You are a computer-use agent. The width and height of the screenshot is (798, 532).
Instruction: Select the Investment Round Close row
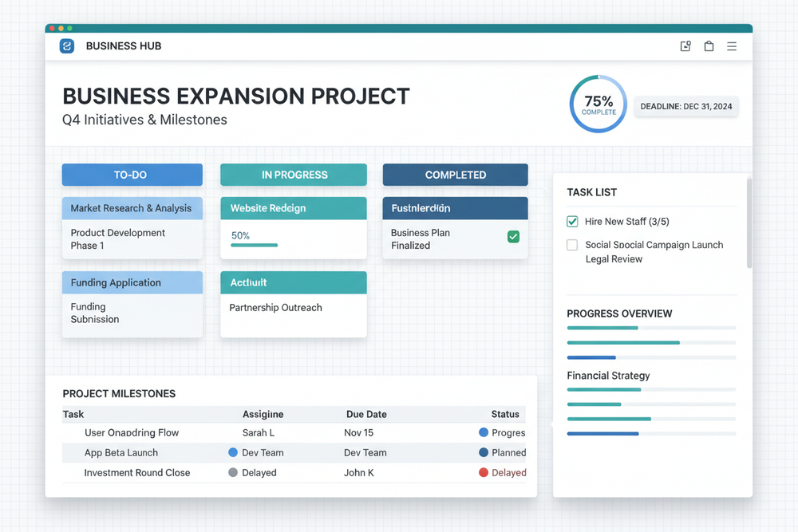(x=294, y=472)
